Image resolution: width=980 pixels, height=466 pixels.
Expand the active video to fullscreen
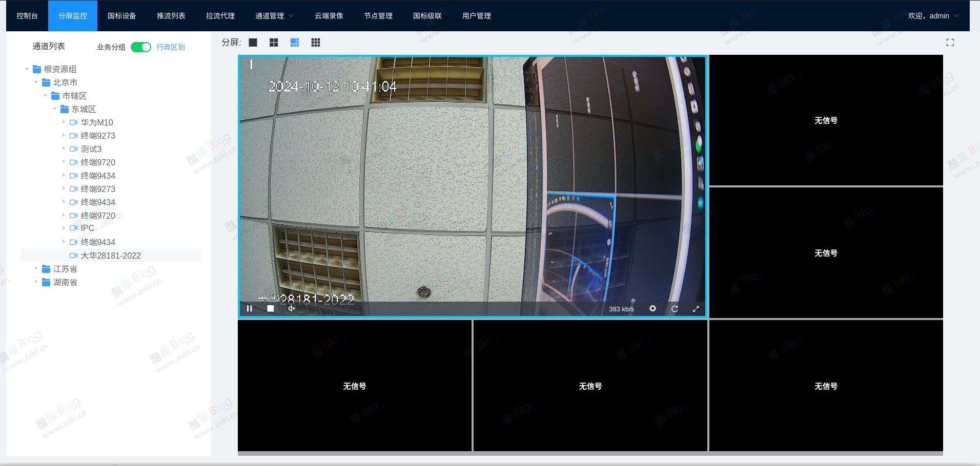(x=697, y=308)
